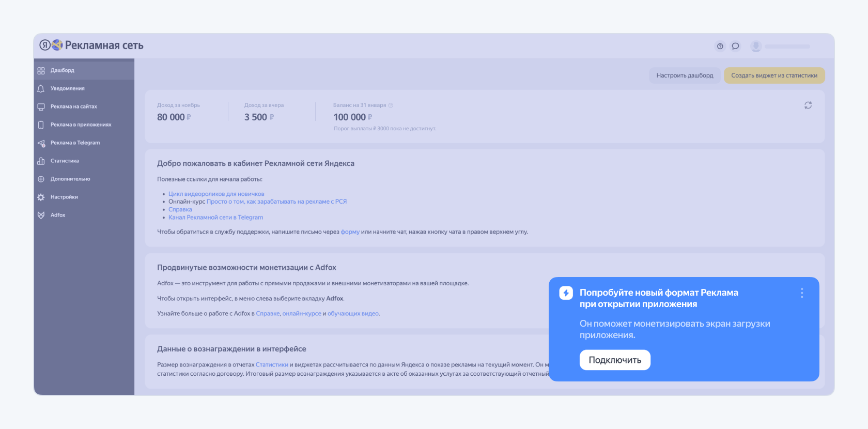Refresh income data with reload icon

pyautogui.click(x=808, y=105)
